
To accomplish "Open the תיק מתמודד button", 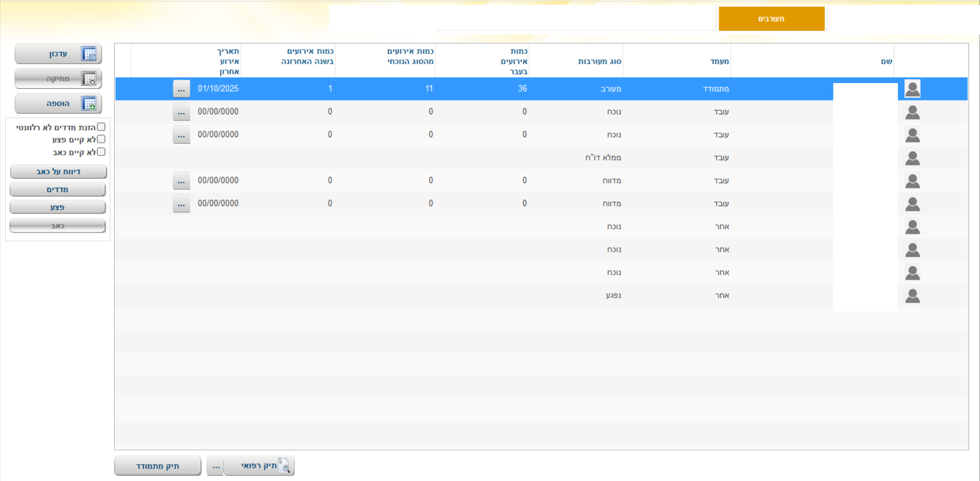I will [x=158, y=466].
